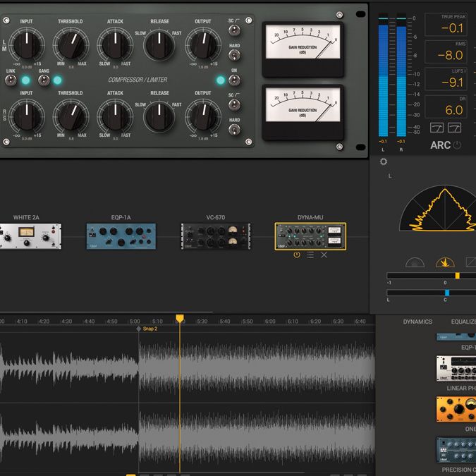Select the highlighted phase scope display icon
Viewport: 476px width, 476px height.
(x=445, y=262)
